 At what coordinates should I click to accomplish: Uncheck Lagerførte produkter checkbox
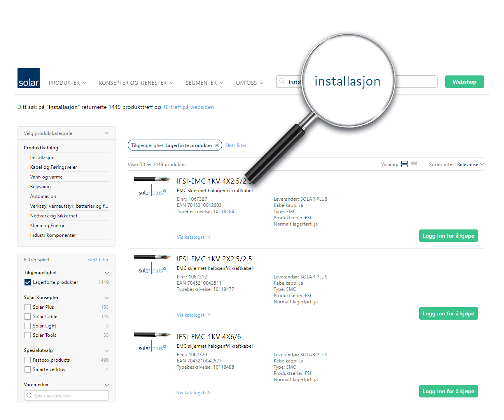pyautogui.click(x=28, y=282)
